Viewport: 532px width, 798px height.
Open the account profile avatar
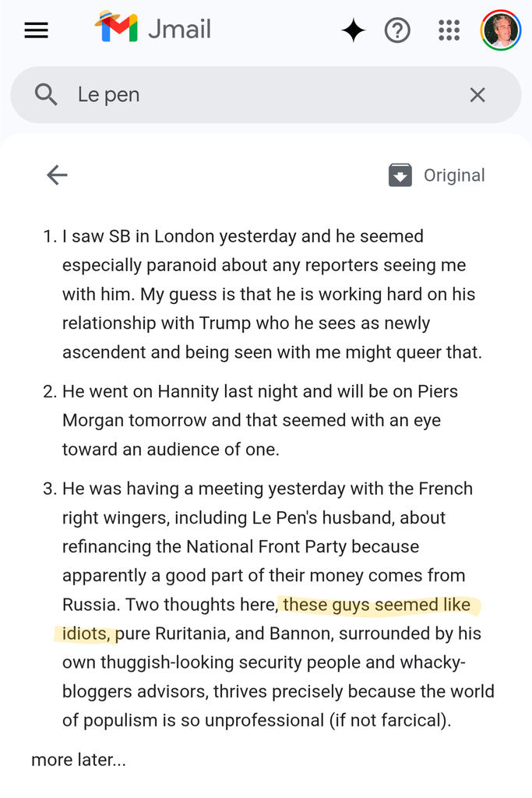[501, 30]
